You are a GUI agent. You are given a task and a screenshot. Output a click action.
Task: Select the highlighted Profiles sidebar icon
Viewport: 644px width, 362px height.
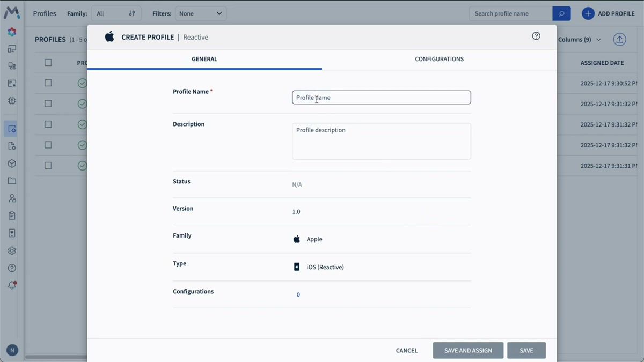pyautogui.click(x=12, y=129)
